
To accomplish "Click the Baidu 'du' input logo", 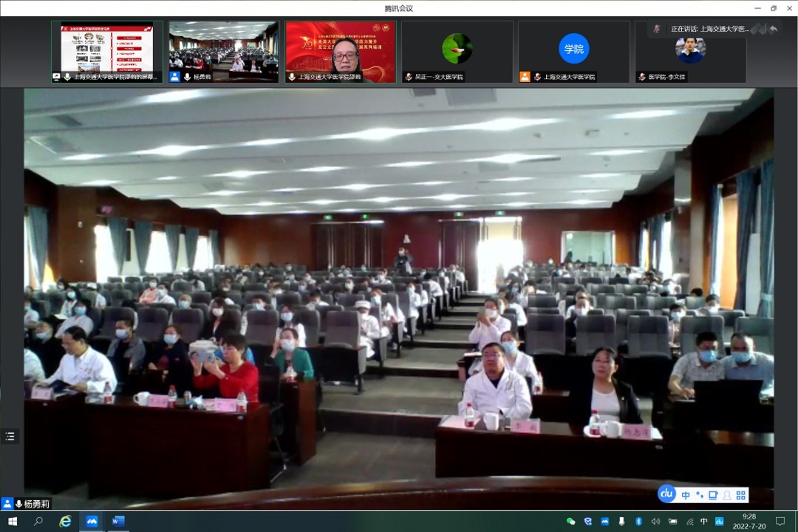I will pos(666,494).
